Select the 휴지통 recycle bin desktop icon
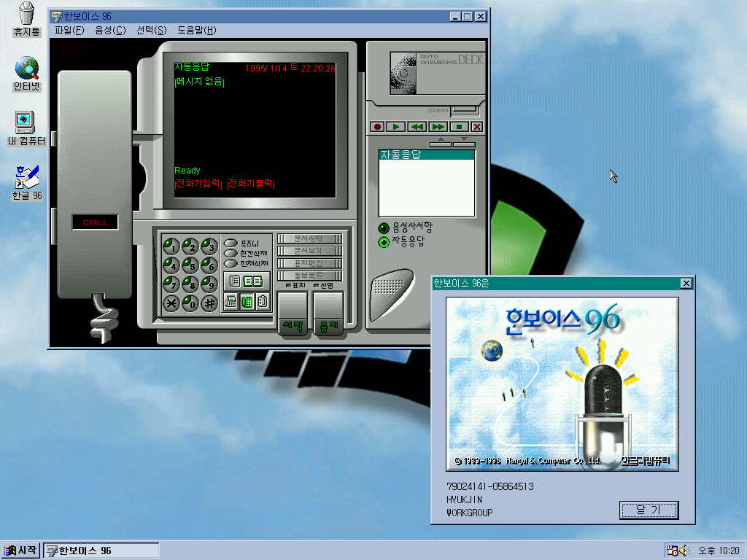 (x=27, y=20)
